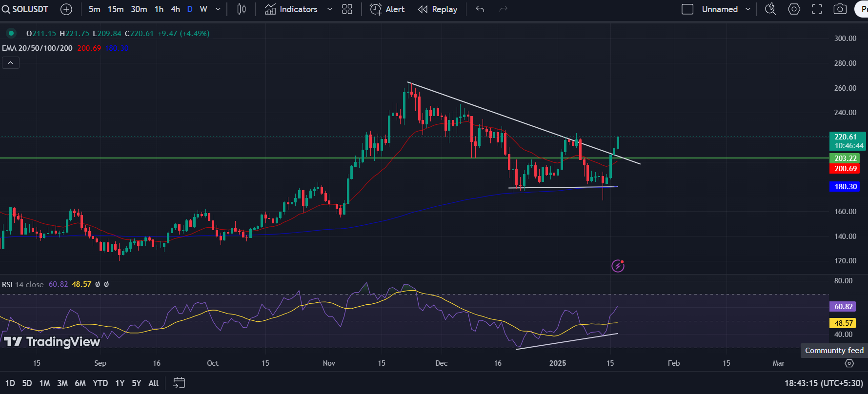Open the quick search icon
This screenshot has width=868, height=394.
pos(770,9)
